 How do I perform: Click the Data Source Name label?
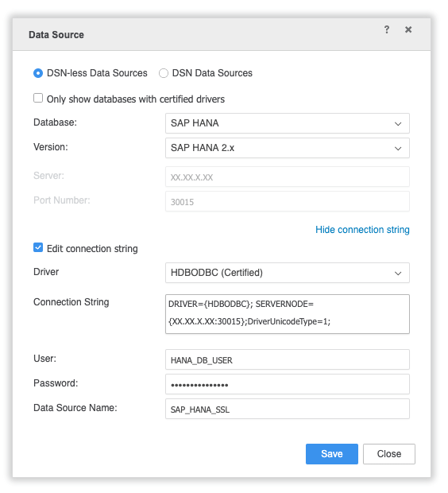[x=75, y=408]
